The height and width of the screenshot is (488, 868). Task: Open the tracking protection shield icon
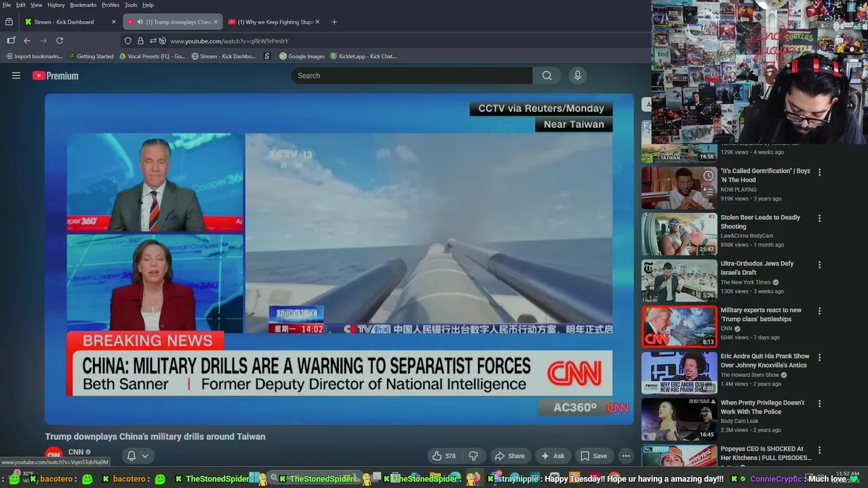click(127, 41)
